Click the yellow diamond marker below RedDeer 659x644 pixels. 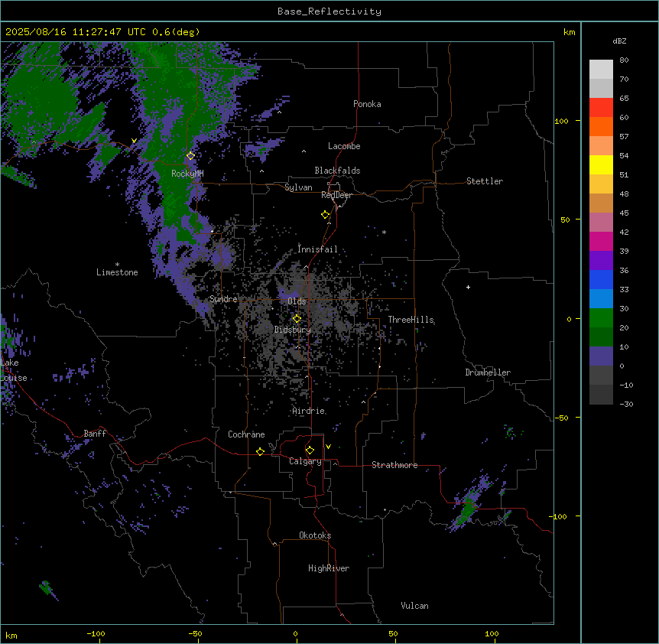click(x=326, y=215)
